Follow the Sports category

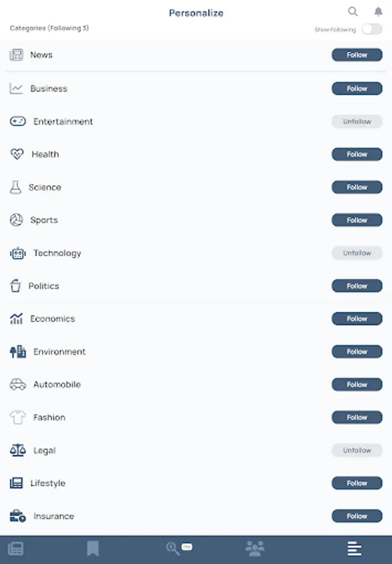point(357,220)
